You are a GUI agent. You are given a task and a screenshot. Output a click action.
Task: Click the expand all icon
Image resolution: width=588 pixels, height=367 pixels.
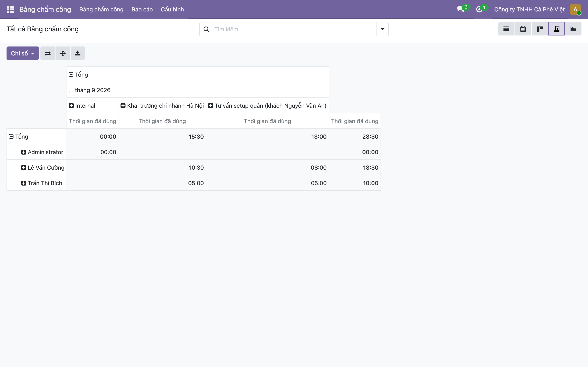point(63,53)
